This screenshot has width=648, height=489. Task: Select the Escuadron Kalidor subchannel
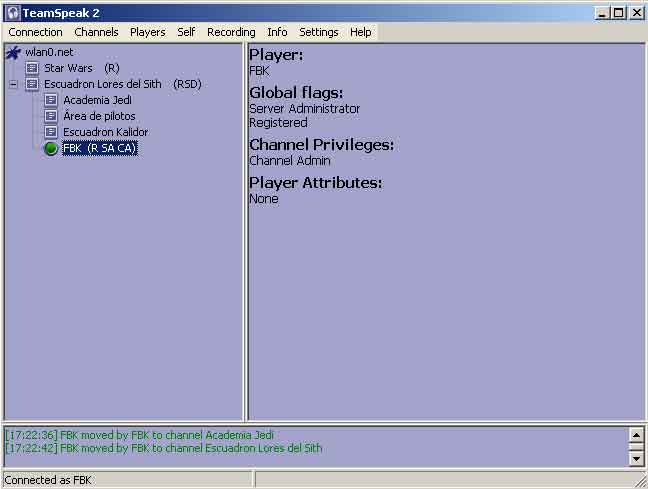pos(105,132)
